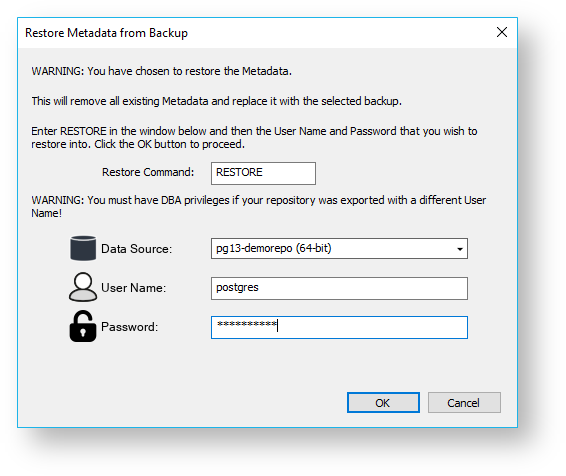Click the user silhouette icon
Image resolution: width=566 pixels, height=476 pixels.
83,287
